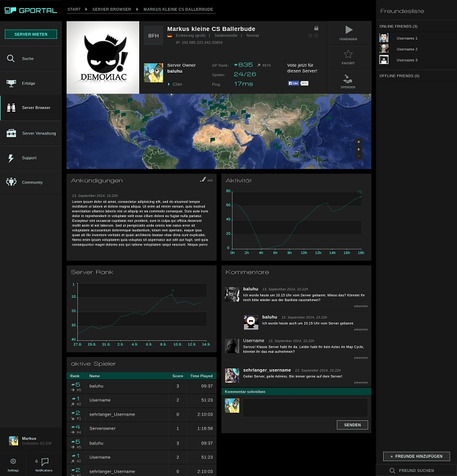The width and height of the screenshot is (457, 476).
Task: Open the GPORTAL logo home link
Action: (31, 10)
